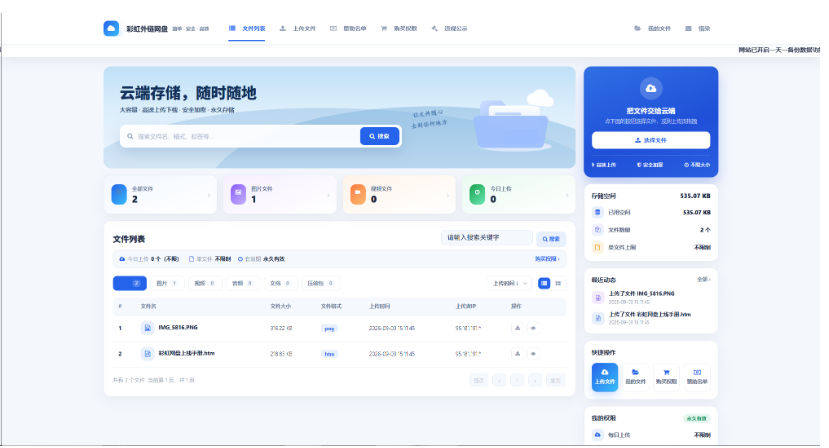Click the 每日上传 icon in 我的权限
829x448 pixels.
(597, 435)
